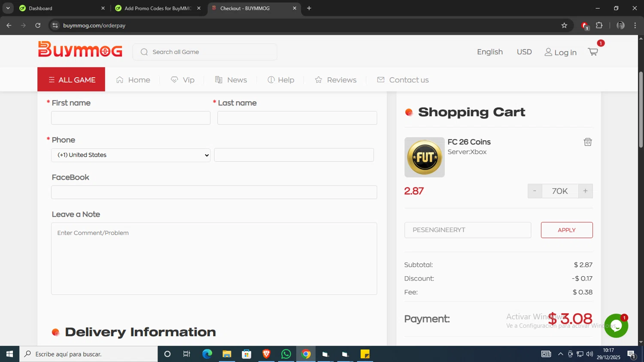Close the Checkout - BUYMMOG tab
Image resolution: width=644 pixels, height=362 pixels.
point(295,8)
